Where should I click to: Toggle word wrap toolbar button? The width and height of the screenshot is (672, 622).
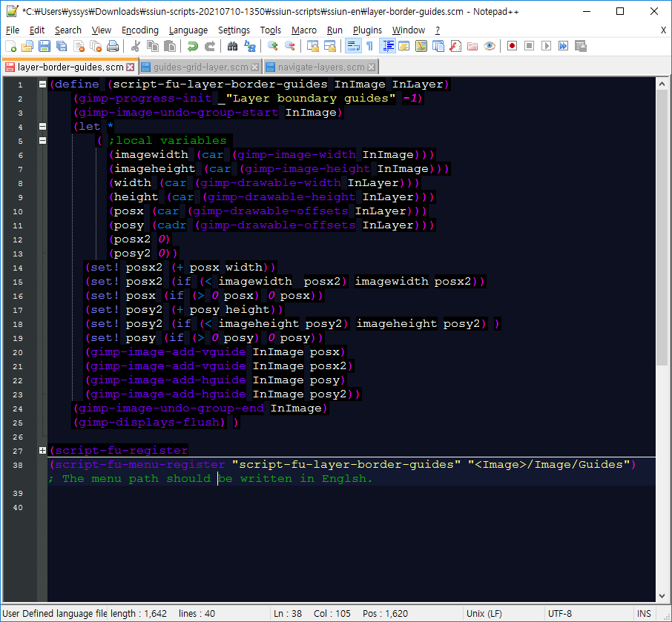[353, 46]
